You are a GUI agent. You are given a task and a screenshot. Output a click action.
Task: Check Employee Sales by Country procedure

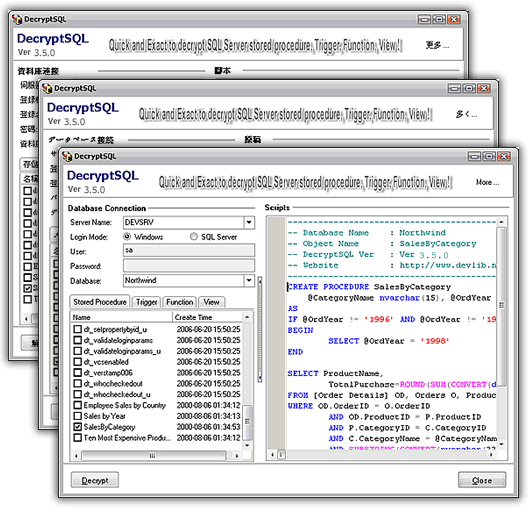[78, 405]
